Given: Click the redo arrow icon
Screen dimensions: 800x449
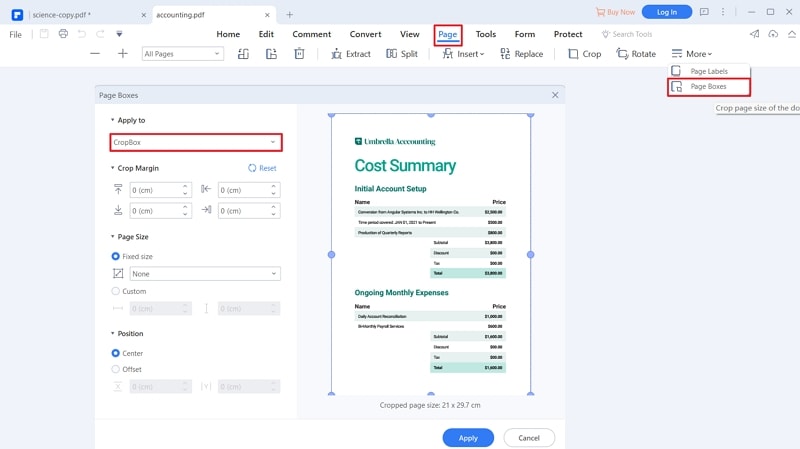Looking at the screenshot, I should click(101, 34).
